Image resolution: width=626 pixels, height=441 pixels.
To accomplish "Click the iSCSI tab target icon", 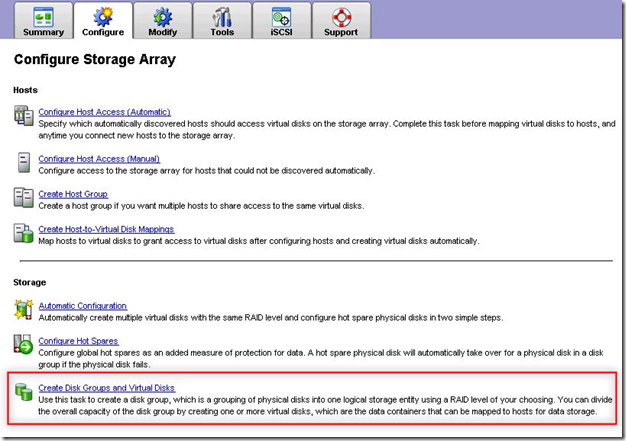I will pos(281,17).
